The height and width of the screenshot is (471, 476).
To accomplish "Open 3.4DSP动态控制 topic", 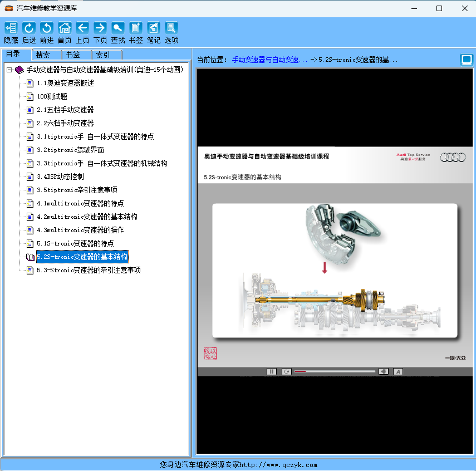I will (x=60, y=176).
